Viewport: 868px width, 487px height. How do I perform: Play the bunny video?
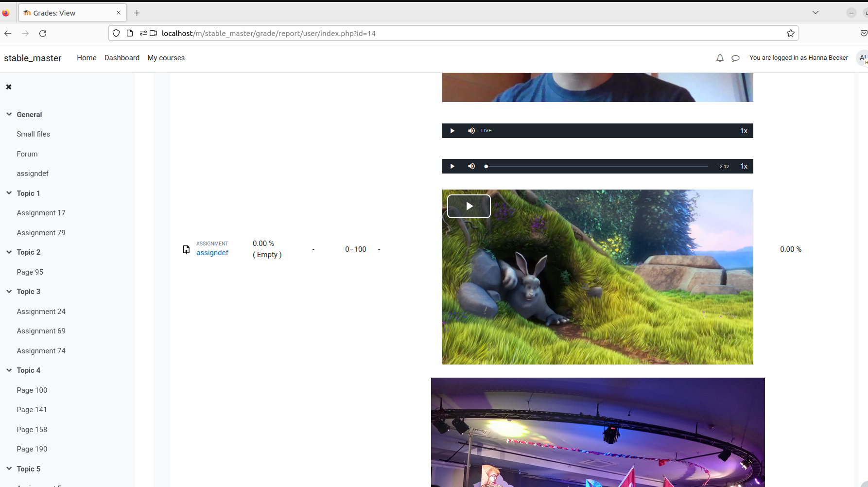pos(469,206)
